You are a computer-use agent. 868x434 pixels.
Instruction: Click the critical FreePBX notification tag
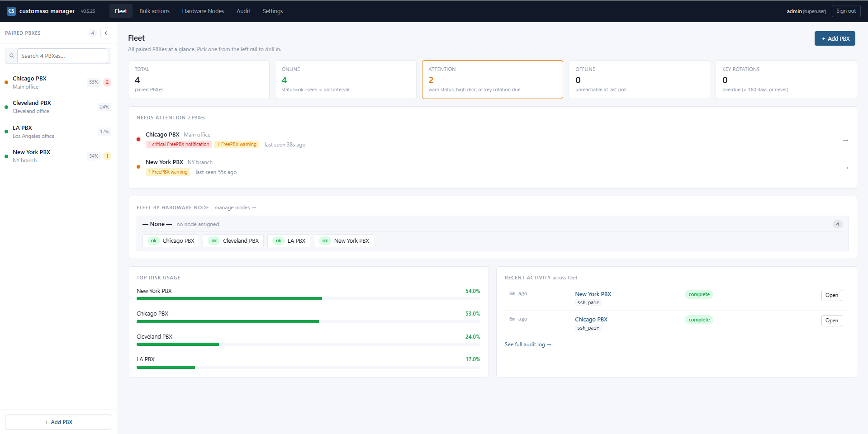coord(179,145)
